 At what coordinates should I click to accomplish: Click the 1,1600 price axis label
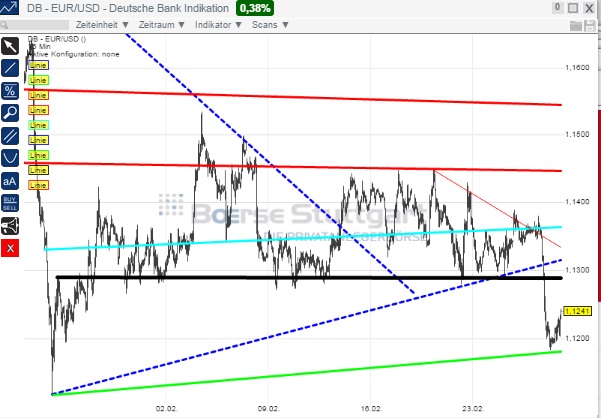coord(577,68)
